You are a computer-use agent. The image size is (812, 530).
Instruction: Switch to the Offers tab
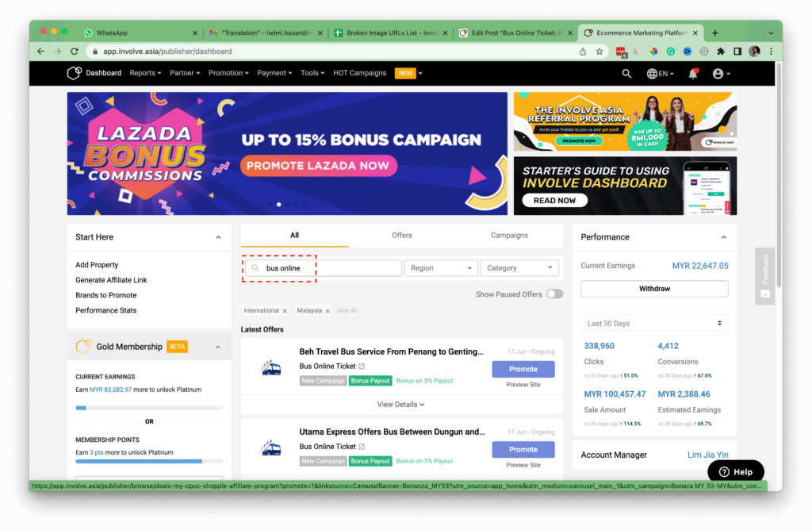[402, 235]
